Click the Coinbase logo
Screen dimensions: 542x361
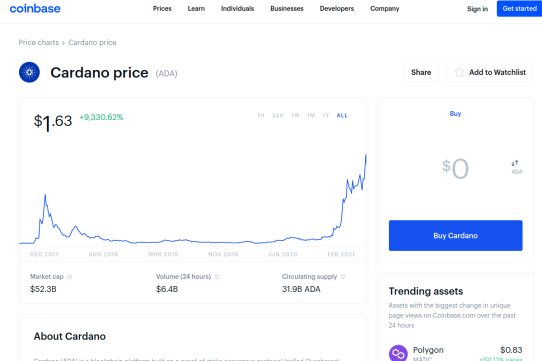(x=35, y=9)
